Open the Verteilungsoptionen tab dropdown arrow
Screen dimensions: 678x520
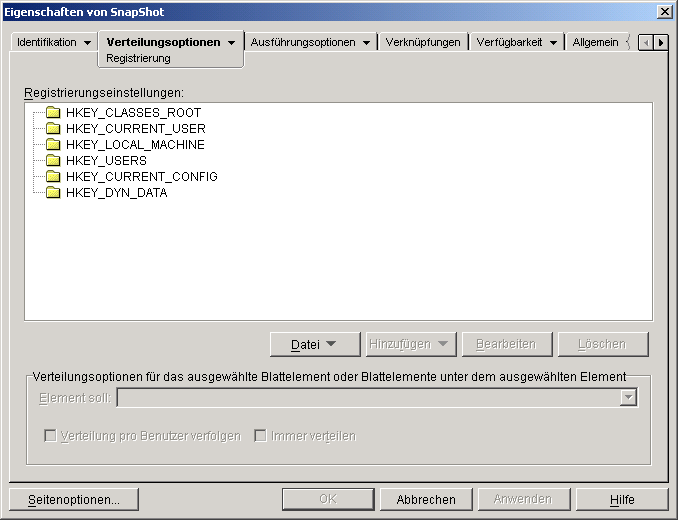click(x=232, y=43)
